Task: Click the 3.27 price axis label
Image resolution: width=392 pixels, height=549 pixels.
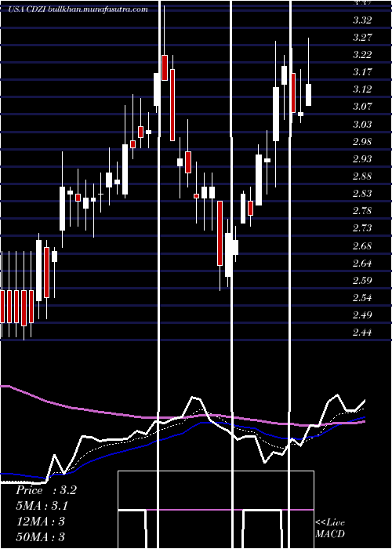Action: [x=362, y=37]
